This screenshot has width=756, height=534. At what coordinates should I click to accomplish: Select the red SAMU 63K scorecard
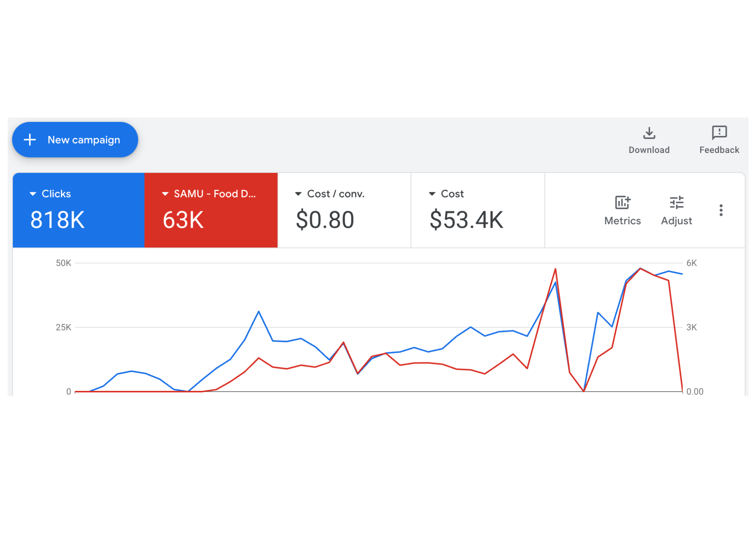pyautogui.click(x=211, y=210)
